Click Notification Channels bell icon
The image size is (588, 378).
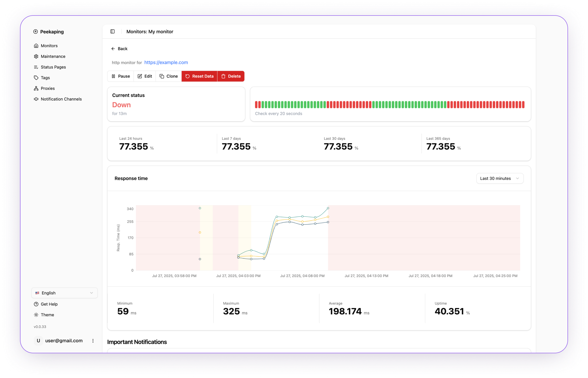pos(36,99)
